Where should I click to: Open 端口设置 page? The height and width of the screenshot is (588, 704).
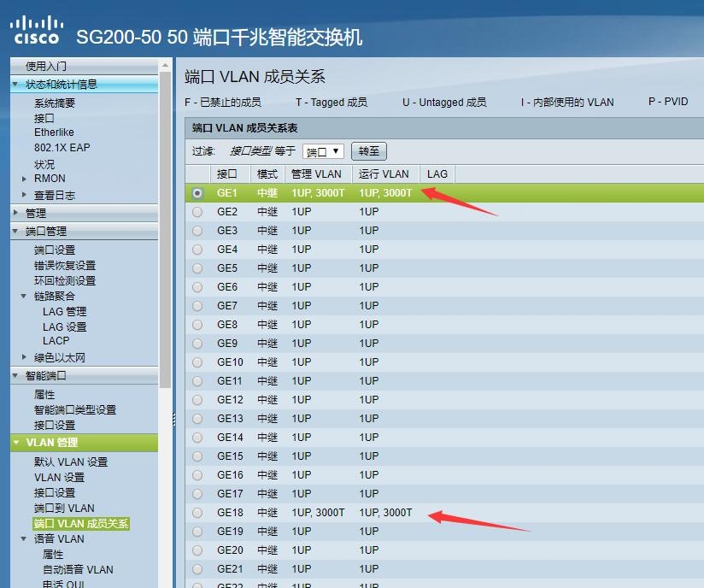[x=55, y=250]
